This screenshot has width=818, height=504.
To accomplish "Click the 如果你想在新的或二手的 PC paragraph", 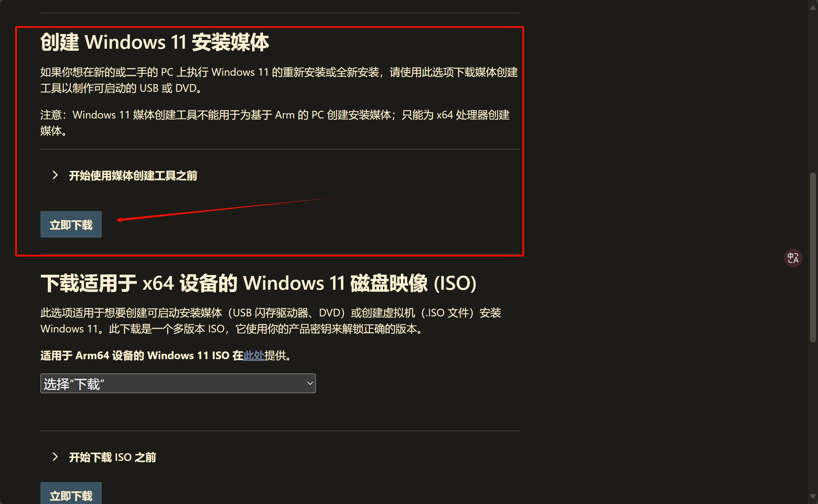I will [x=279, y=80].
